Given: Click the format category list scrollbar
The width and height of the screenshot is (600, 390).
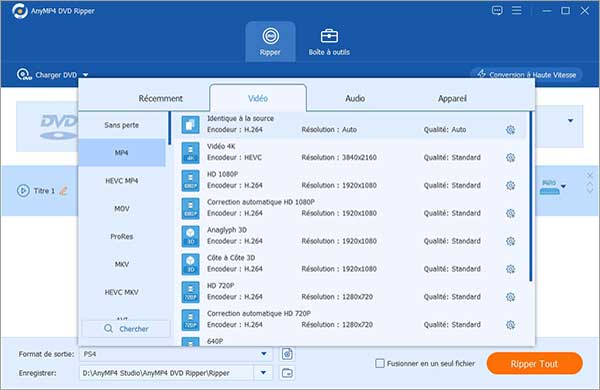Looking at the screenshot, I should click(x=169, y=128).
